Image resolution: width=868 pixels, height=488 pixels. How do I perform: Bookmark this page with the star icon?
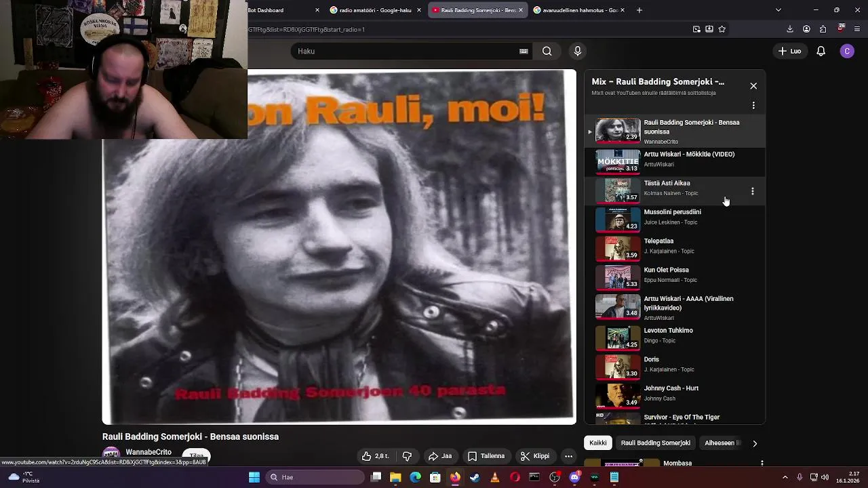tap(722, 29)
